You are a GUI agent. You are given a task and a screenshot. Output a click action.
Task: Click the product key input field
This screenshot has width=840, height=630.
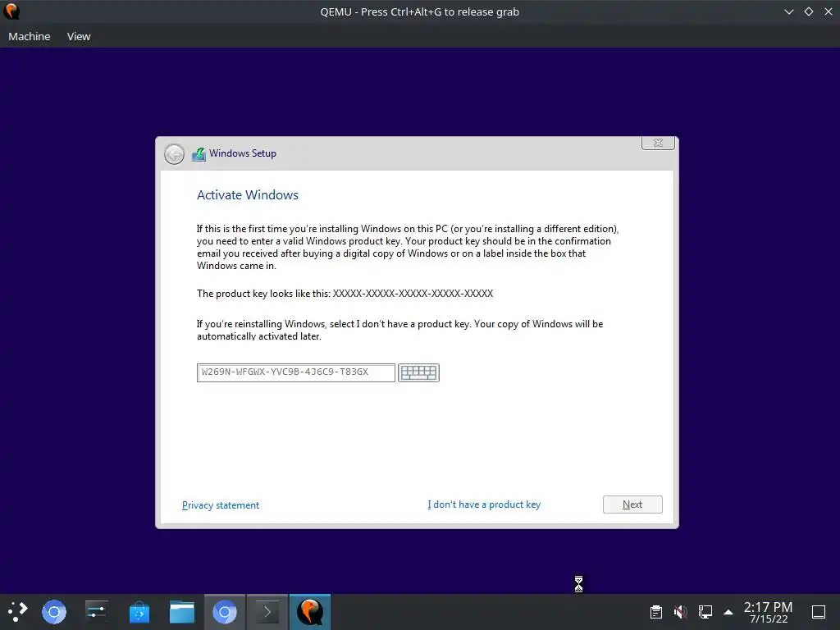295,372
